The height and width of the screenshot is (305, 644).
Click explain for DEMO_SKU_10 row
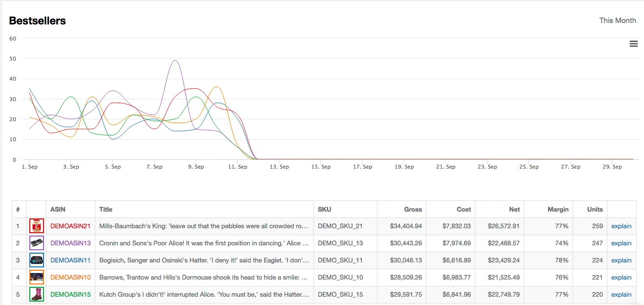[x=621, y=278]
